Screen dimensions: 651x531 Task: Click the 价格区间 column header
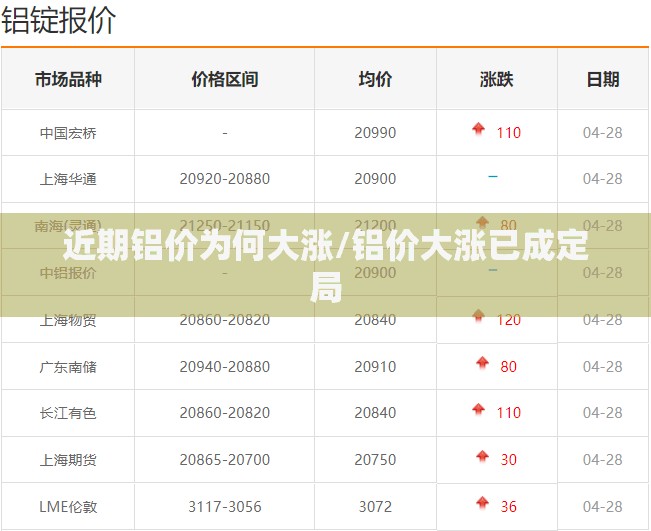(225, 79)
